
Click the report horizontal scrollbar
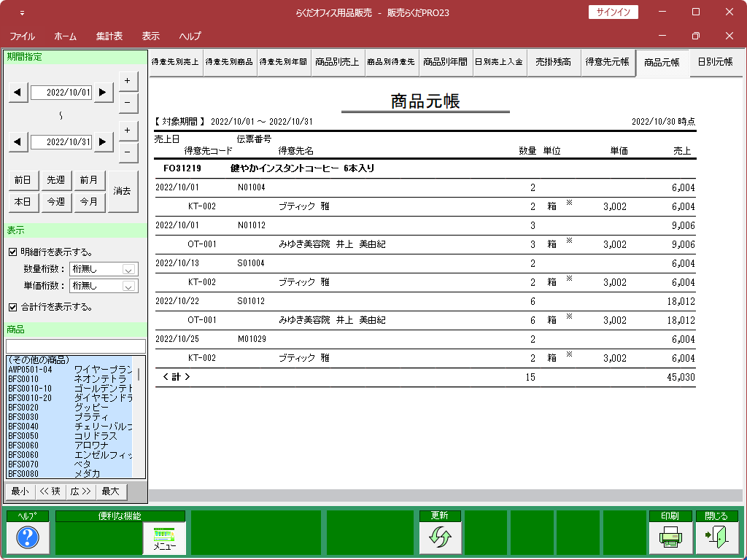pos(446,495)
